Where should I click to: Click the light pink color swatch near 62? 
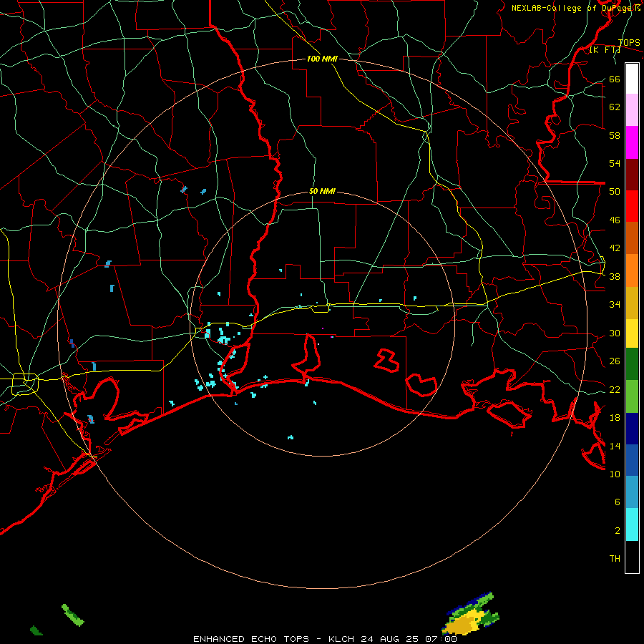(x=632, y=110)
